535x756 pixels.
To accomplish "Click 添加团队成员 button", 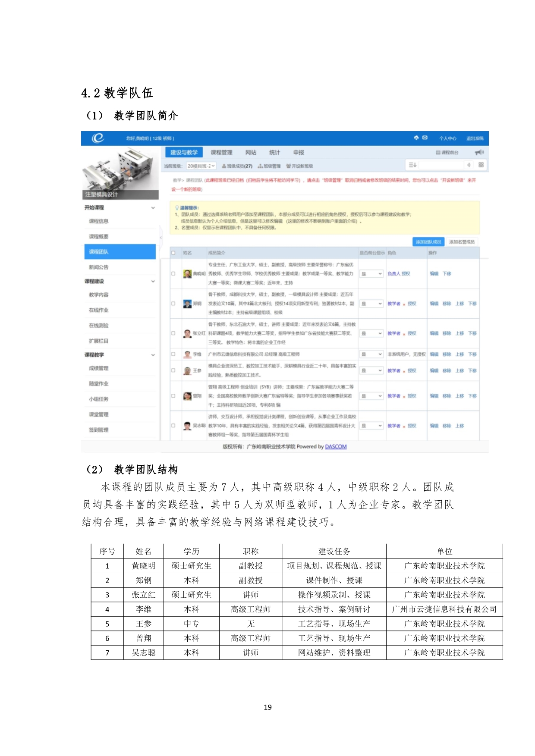I will [x=428, y=242].
